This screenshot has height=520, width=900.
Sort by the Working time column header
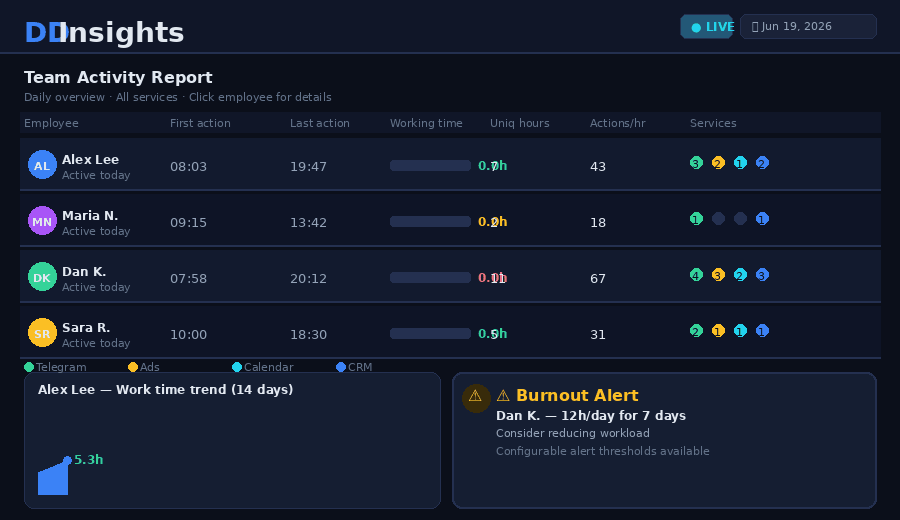tap(426, 123)
